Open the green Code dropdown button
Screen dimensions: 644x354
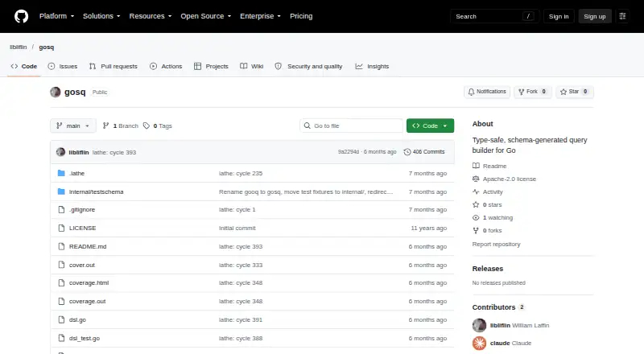point(430,126)
